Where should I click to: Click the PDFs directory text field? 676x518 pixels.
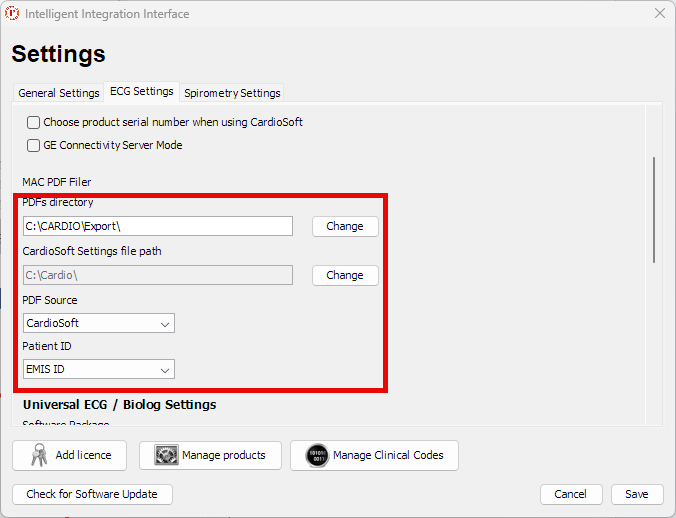click(157, 226)
